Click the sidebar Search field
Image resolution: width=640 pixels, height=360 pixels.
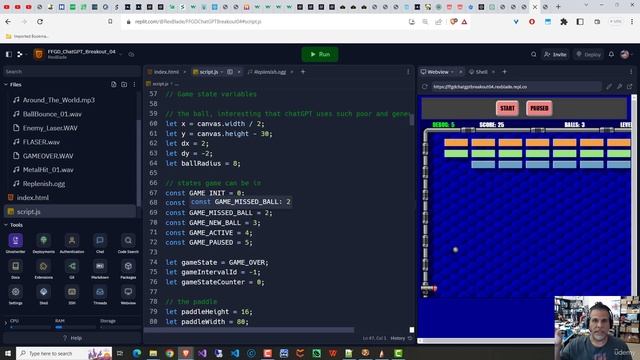point(71,71)
